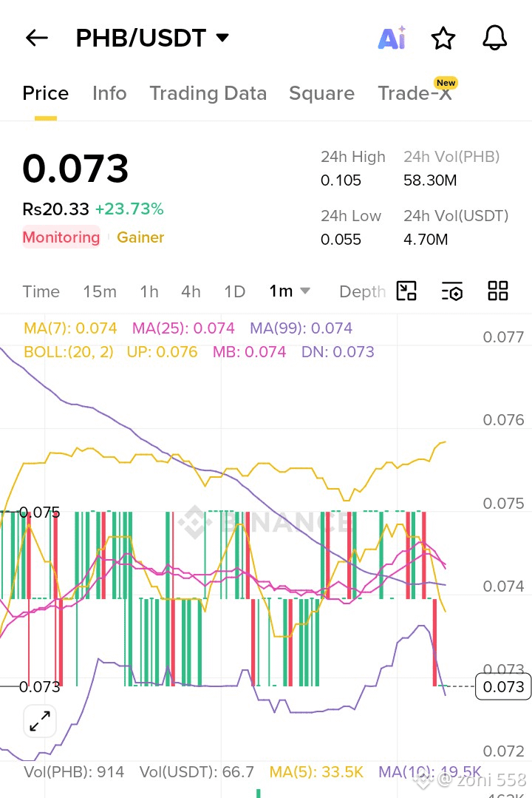The image size is (532, 798).
Task: Tap the DN: 0.073 Bollinger value
Action: [338, 352]
